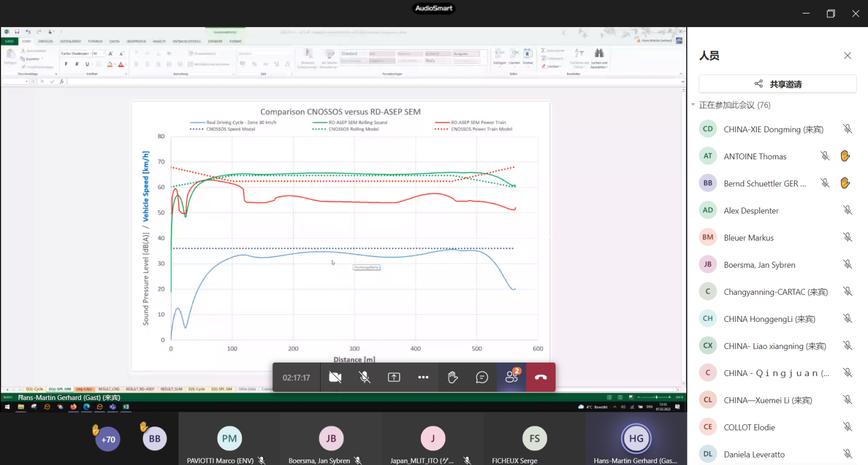Click the +70 overflow participants bubble
The image size is (868, 465).
coord(108,440)
